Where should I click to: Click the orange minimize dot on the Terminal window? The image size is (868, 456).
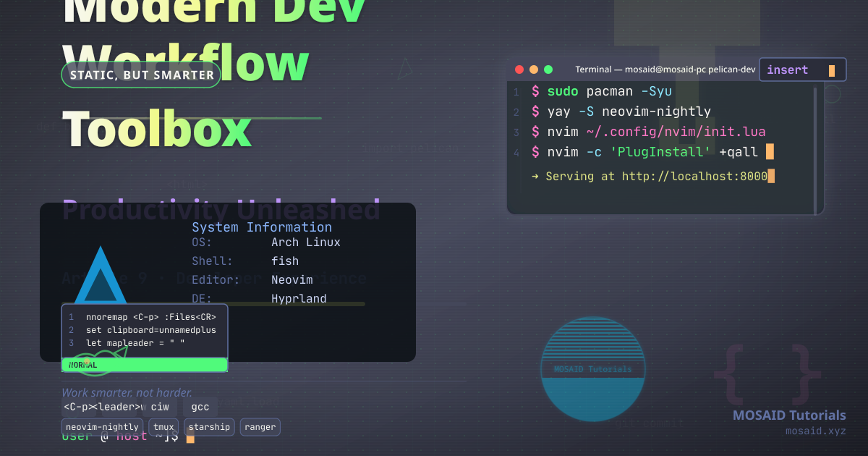coord(534,69)
